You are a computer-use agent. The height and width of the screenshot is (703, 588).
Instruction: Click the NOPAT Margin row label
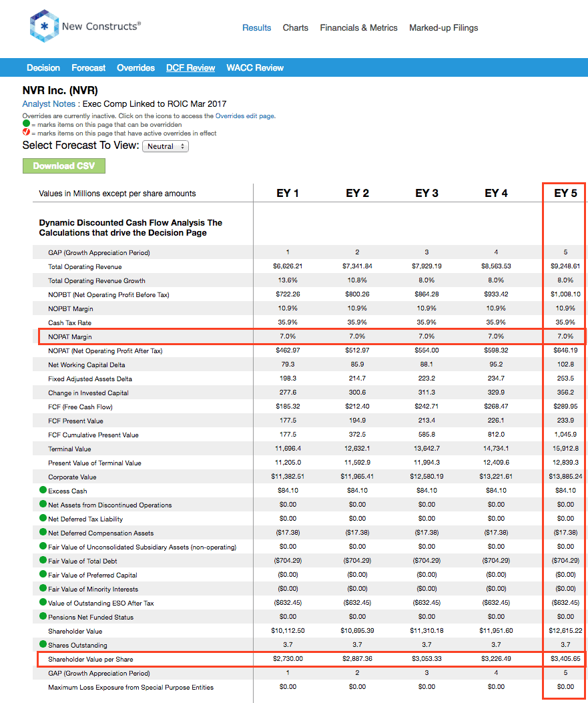coord(70,336)
